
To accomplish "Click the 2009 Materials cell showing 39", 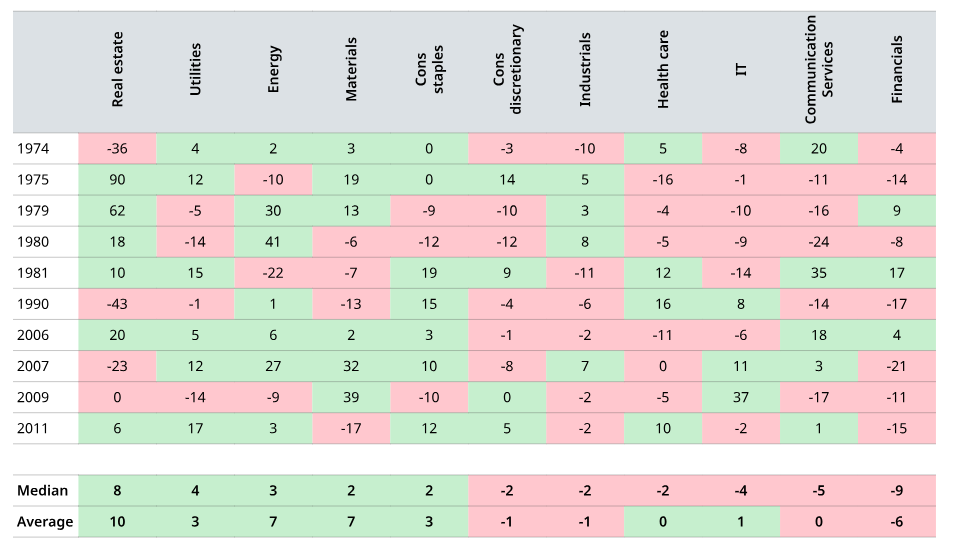I will click(351, 398).
